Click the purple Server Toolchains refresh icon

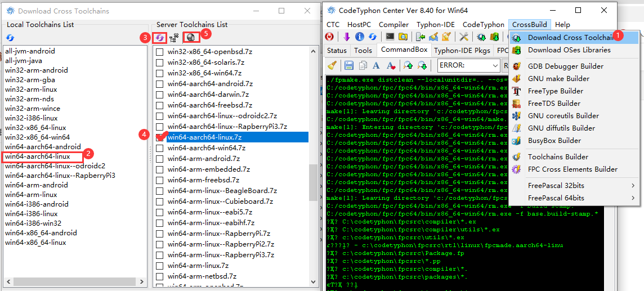point(159,38)
